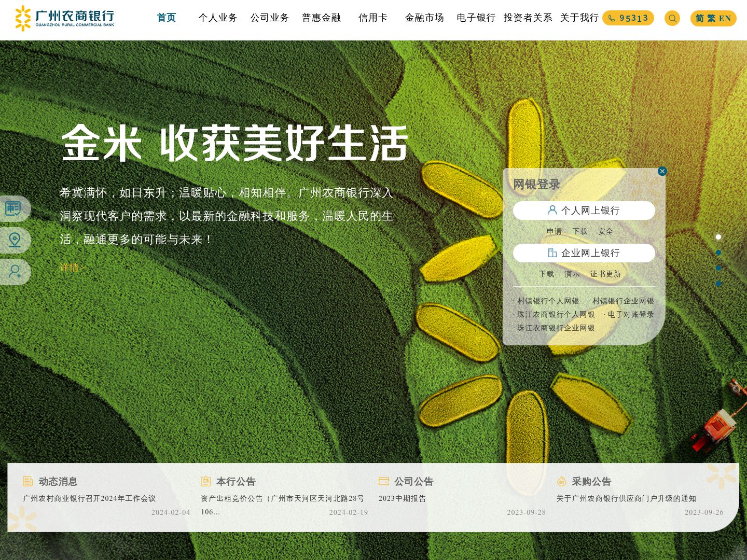Click 下载 under enterprise online banking

point(546,274)
